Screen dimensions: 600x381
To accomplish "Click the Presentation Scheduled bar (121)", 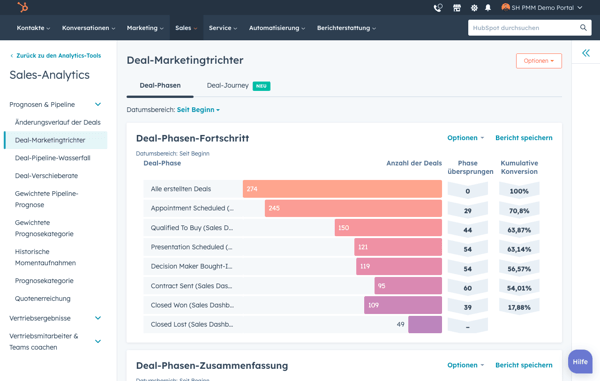I will point(398,247).
